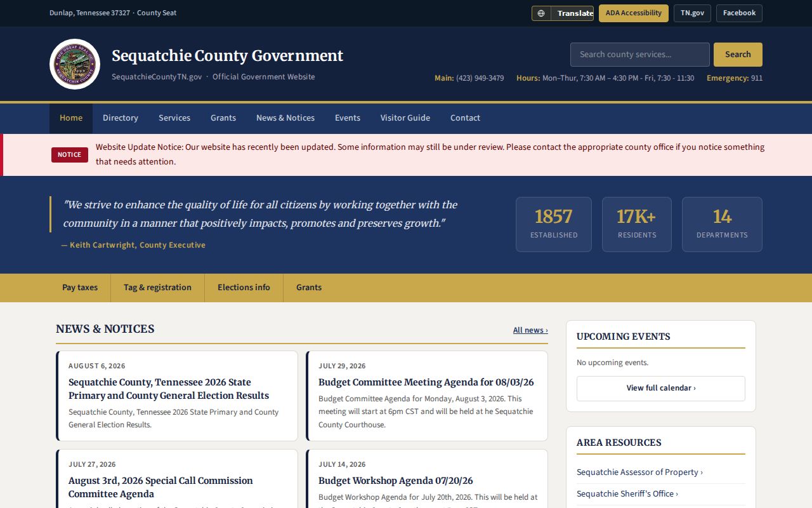Image resolution: width=812 pixels, height=508 pixels.
Task: Open Tag & registration quick link
Action: (157, 288)
